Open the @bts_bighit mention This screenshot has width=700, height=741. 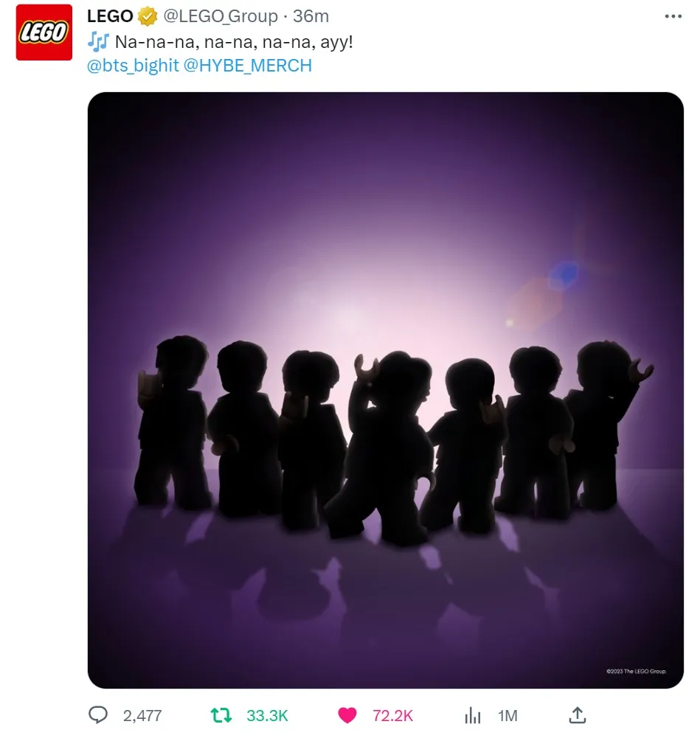134,65
